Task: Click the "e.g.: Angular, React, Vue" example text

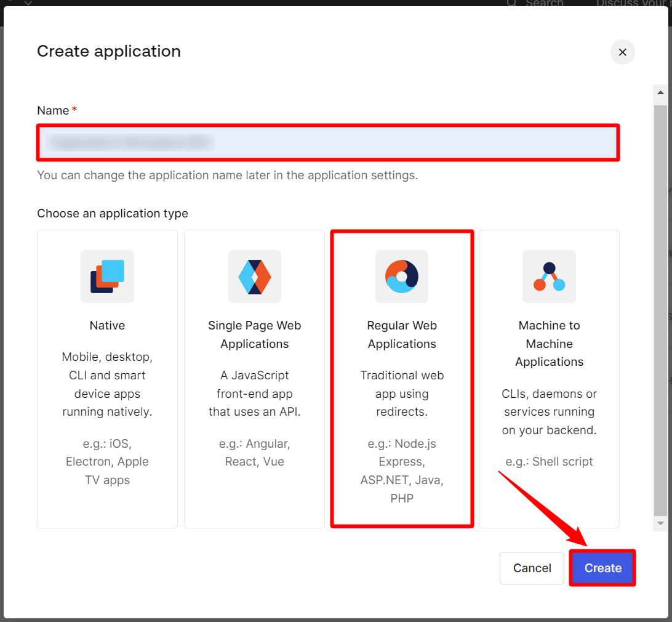Action: [254, 452]
